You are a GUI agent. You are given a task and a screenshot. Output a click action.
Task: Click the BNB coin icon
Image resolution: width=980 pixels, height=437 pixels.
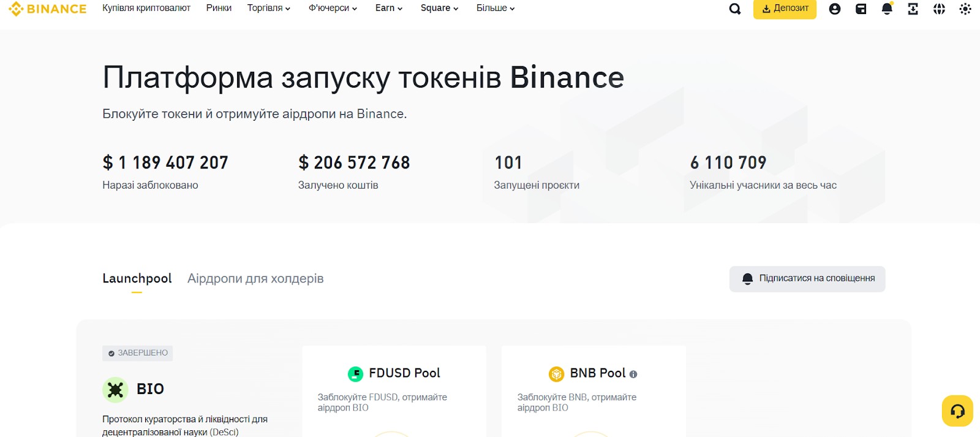pyautogui.click(x=556, y=373)
